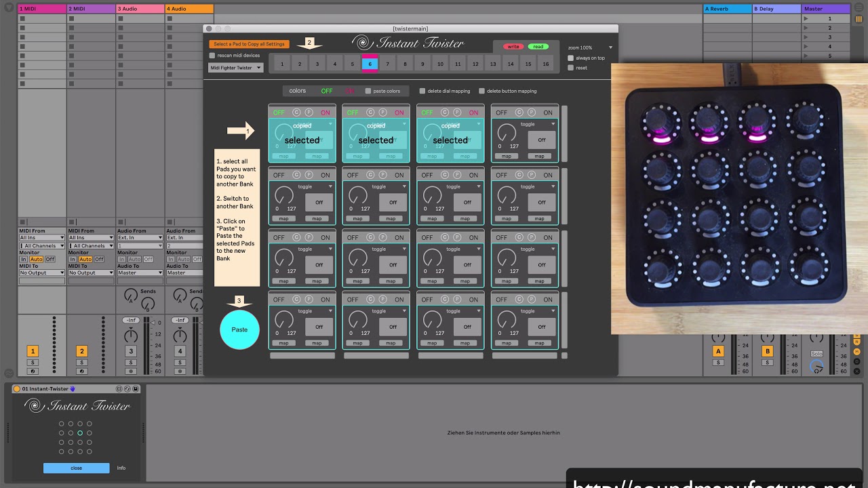Click the paste (P) icon on first pad in bottom row
The height and width of the screenshot is (488, 868).
pyautogui.click(x=309, y=299)
